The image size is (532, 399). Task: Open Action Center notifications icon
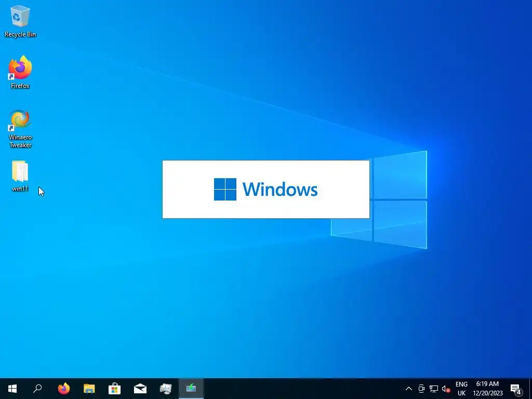[x=516, y=389]
